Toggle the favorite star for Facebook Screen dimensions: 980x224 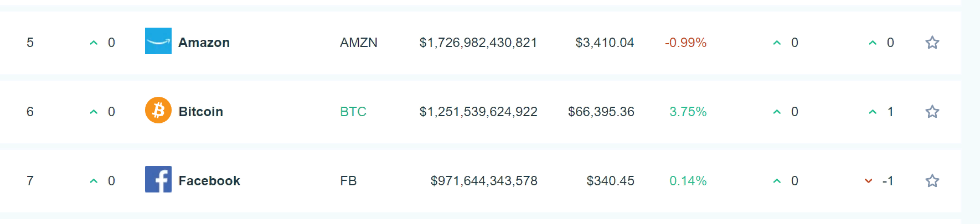click(x=932, y=181)
